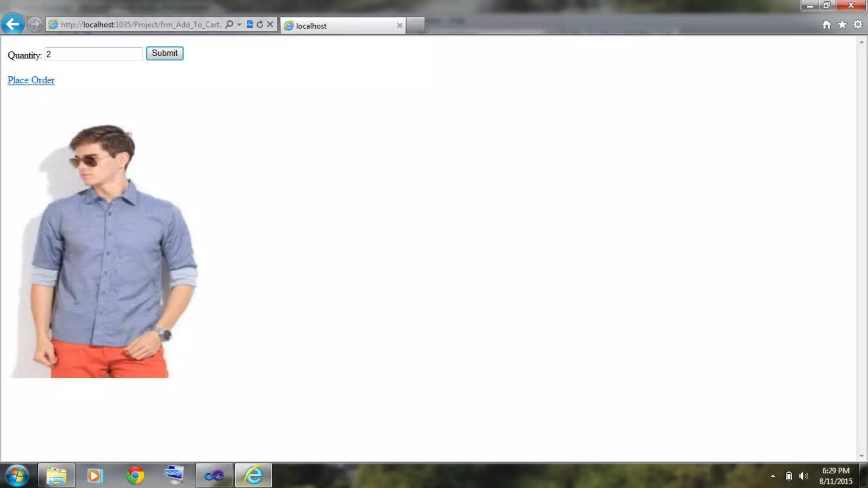Click the compatibility view icon

point(250,25)
